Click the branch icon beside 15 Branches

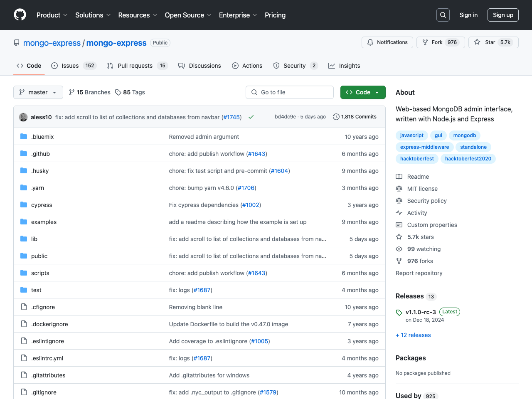click(72, 92)
